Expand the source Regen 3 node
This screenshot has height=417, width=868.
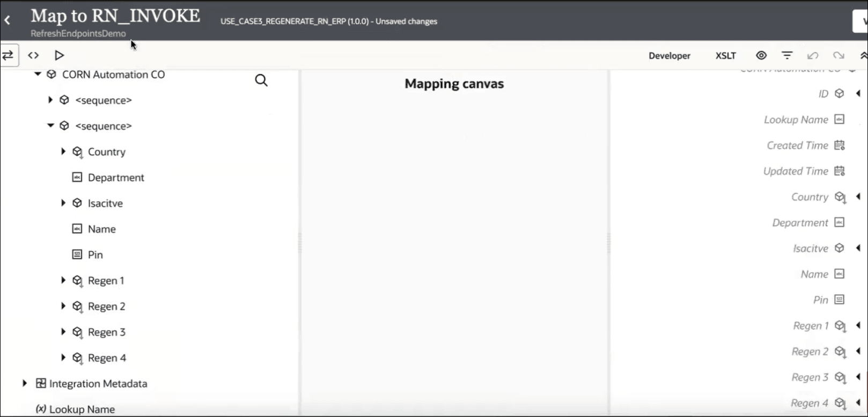point(63,332)
